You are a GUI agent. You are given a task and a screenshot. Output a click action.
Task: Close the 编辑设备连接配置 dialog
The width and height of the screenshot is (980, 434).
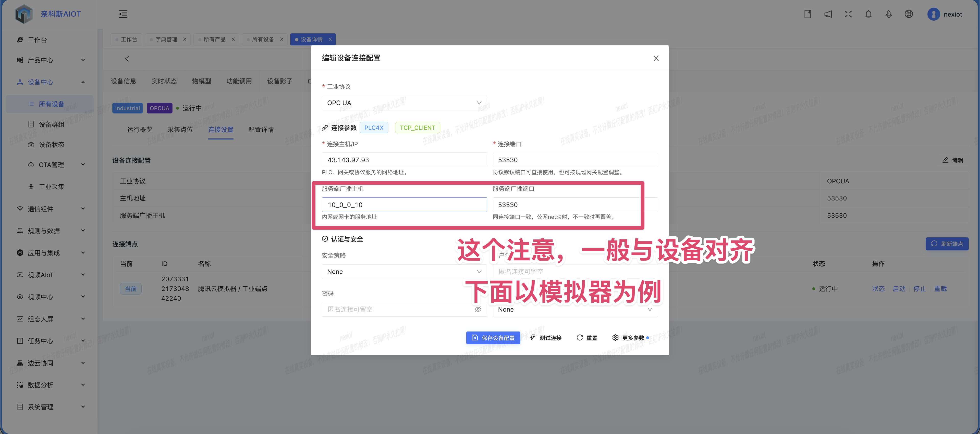click(656, 58)
